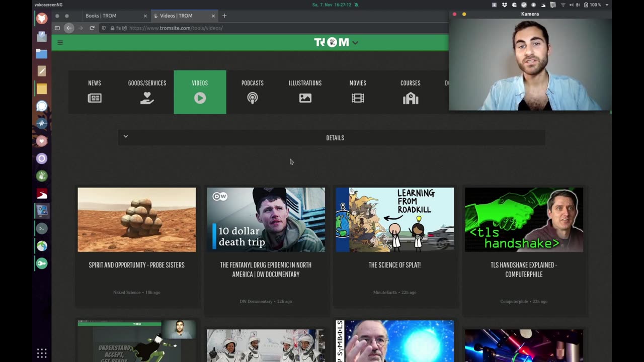644x362 pixels.
Task: Click the tracking protection shield icon
Action: pos(104,28)
